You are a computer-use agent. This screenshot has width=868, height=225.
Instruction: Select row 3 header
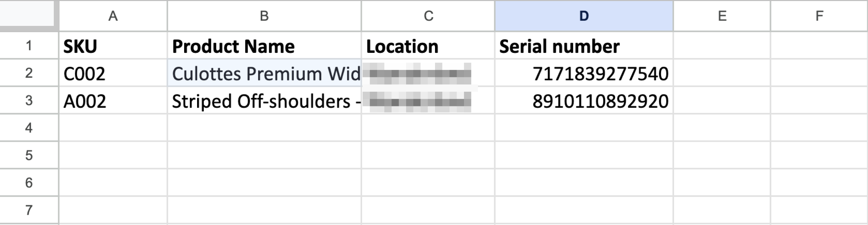pos(29,101)
